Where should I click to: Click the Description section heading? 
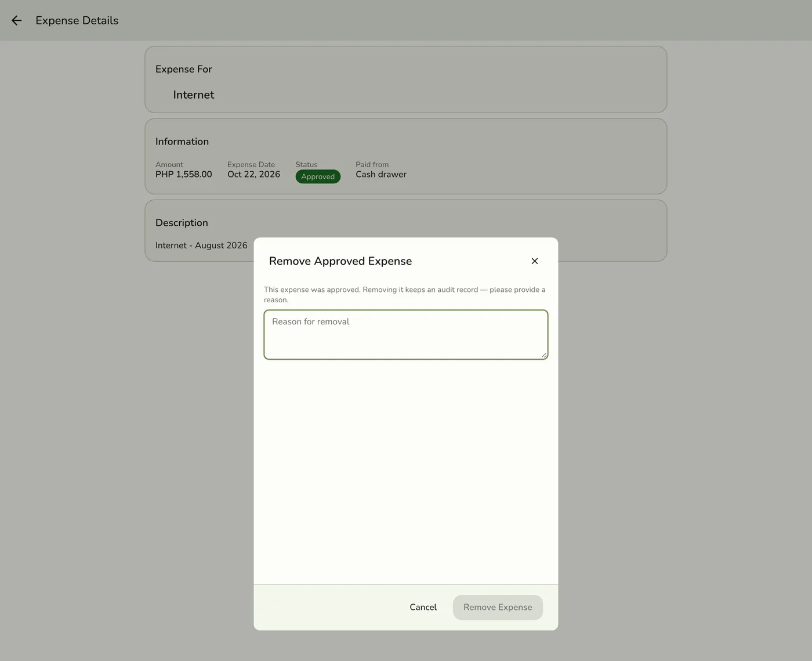(182, 223)
